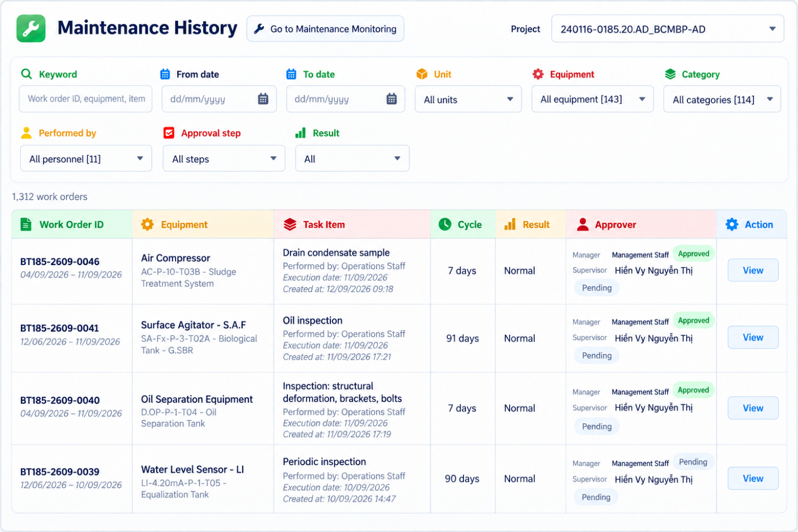View work order BT185-2609-0040

point(753,408)
